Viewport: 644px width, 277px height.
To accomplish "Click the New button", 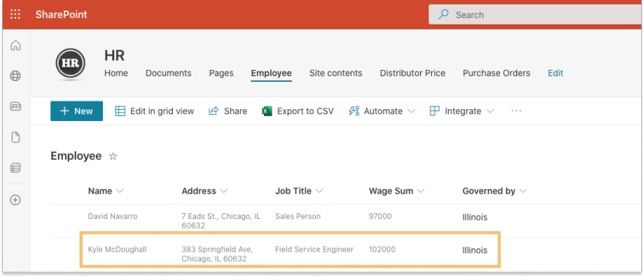I will click(x=76, y=111).
